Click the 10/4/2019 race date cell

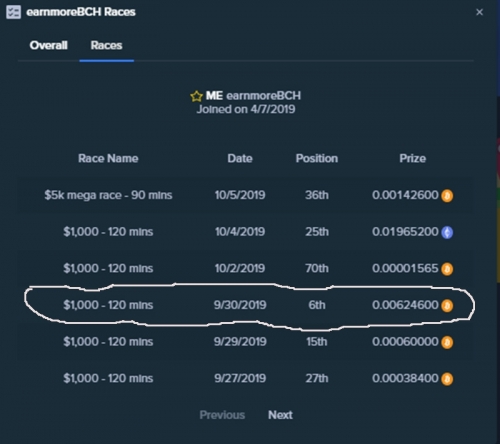(x=240, y=232)
